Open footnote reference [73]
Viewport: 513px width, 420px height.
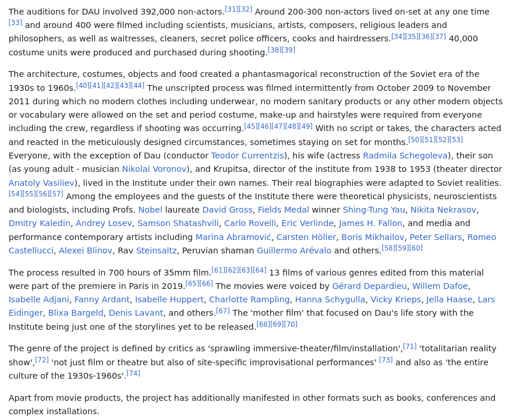pos(385,359)
